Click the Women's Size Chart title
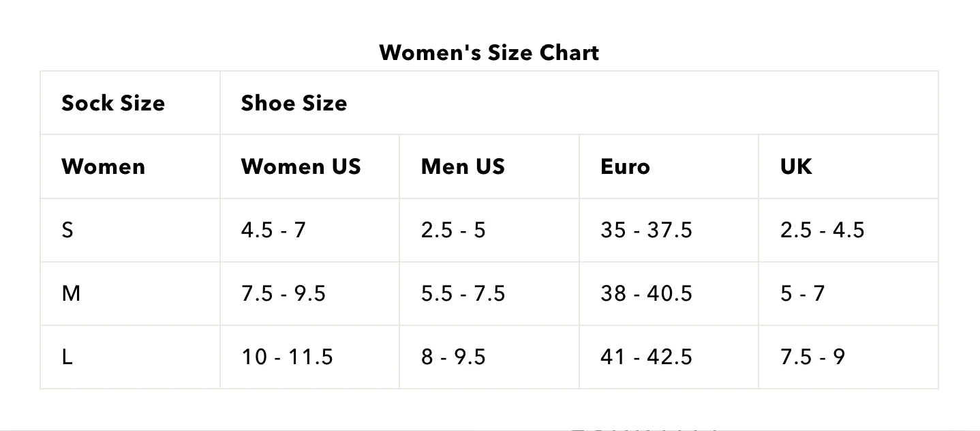The image size is (980, 431). (489, 53)
